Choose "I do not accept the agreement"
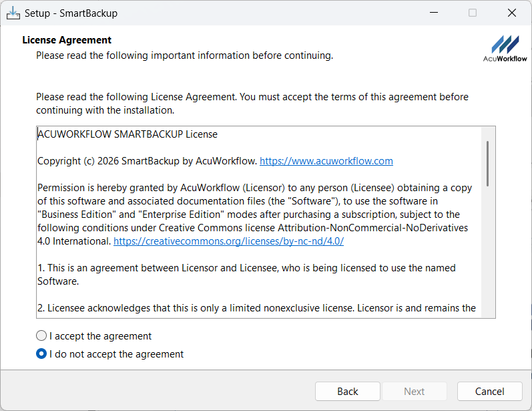This screenshot has height=411, width=532. click(42, 354)
